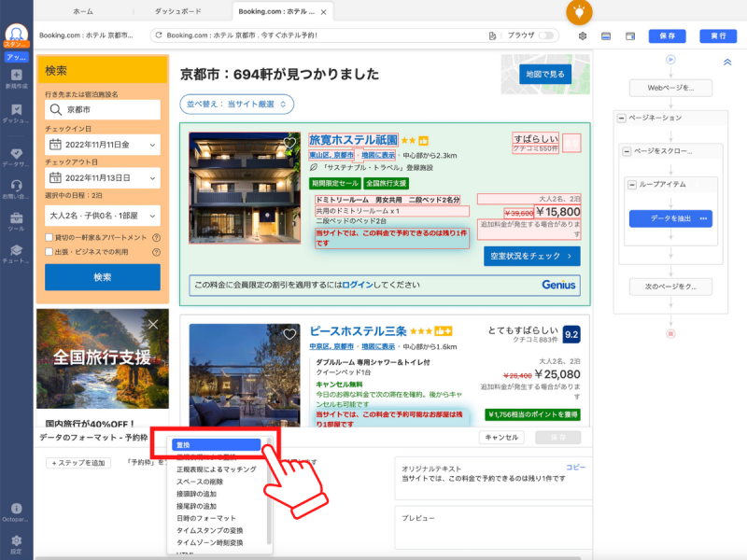This screenshot has width=747, height=560.
Task: Click the 実行 run button
Action: tap(718, 36)
